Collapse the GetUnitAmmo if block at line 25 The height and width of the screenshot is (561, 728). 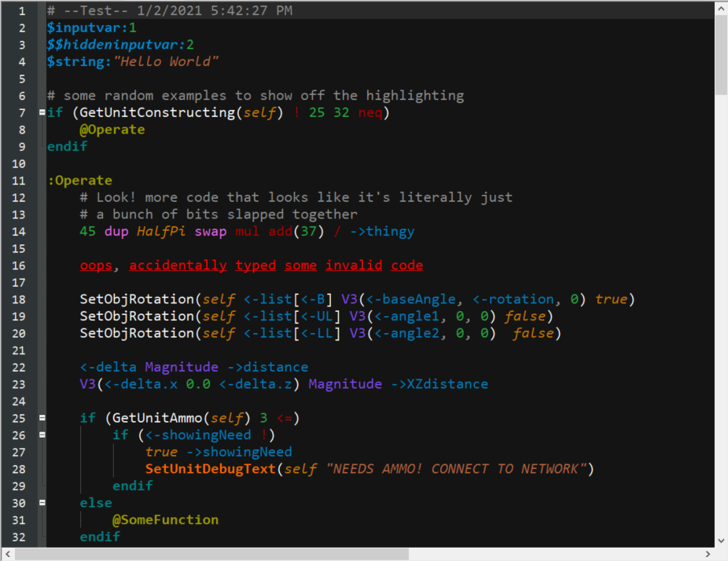click(42, 418)
